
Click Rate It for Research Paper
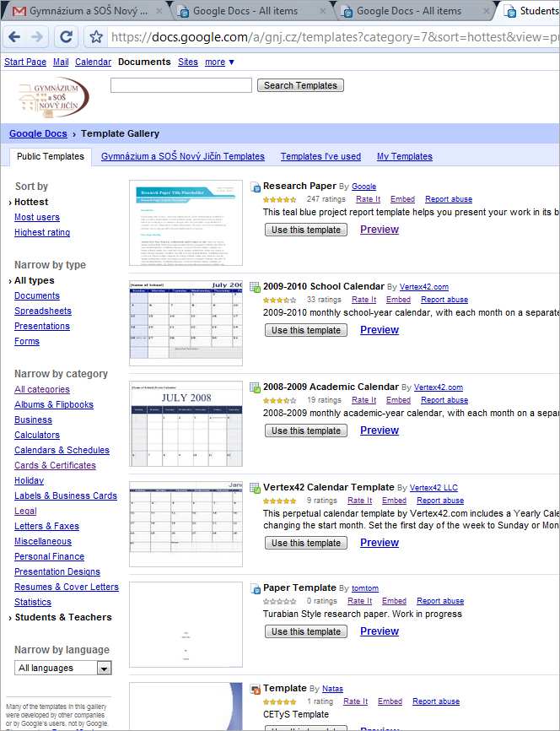(x=368, y=199)
